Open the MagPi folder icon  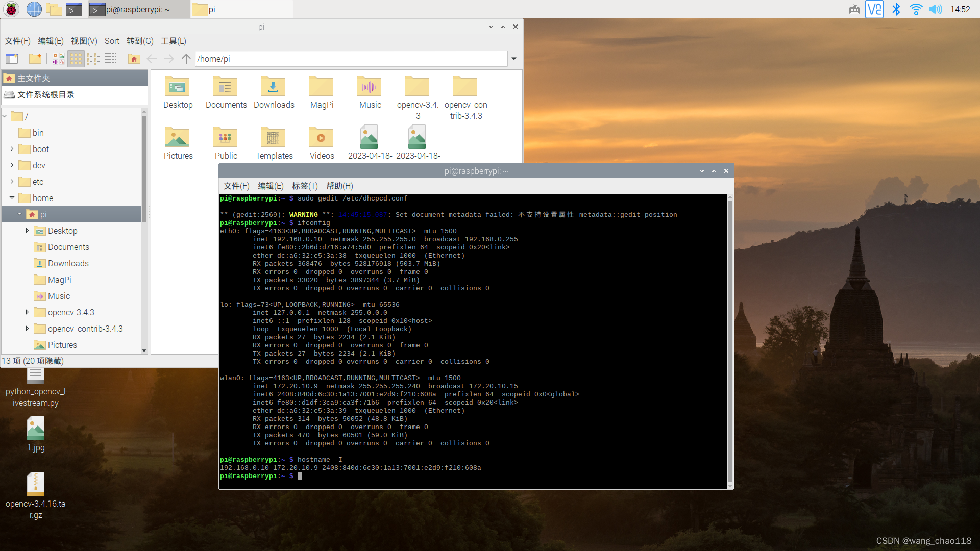tap(321, 87)
